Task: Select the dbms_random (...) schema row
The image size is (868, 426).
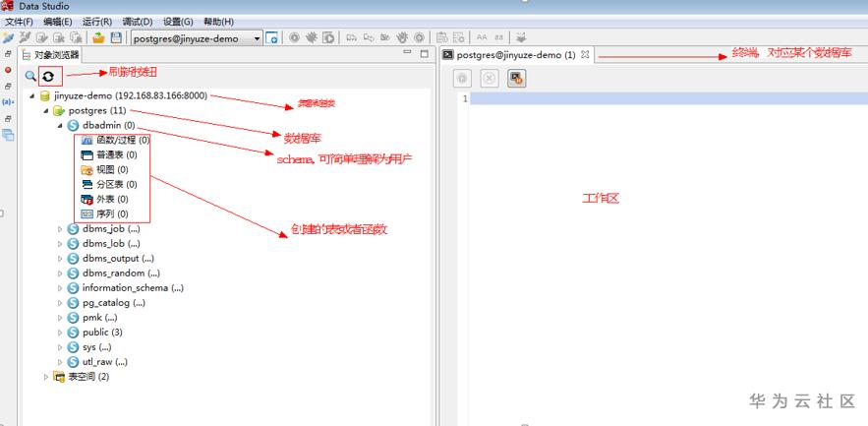Action: point(121,274)
